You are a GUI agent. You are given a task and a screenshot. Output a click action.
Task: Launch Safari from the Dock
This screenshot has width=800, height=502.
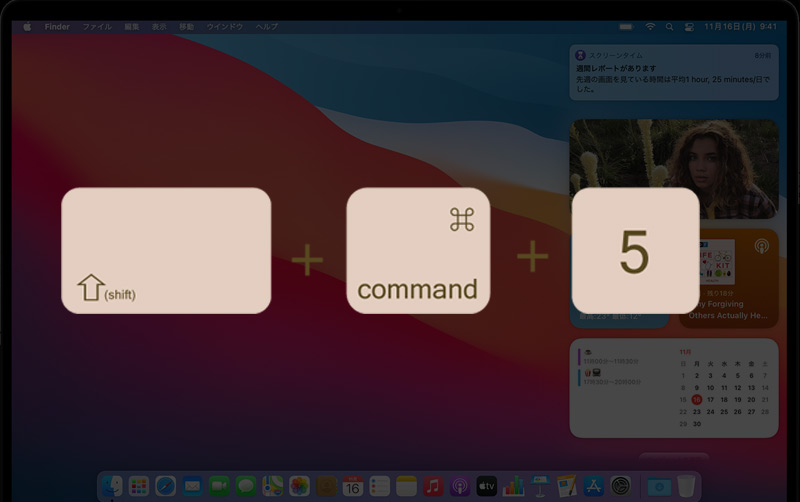click(165, 486)
